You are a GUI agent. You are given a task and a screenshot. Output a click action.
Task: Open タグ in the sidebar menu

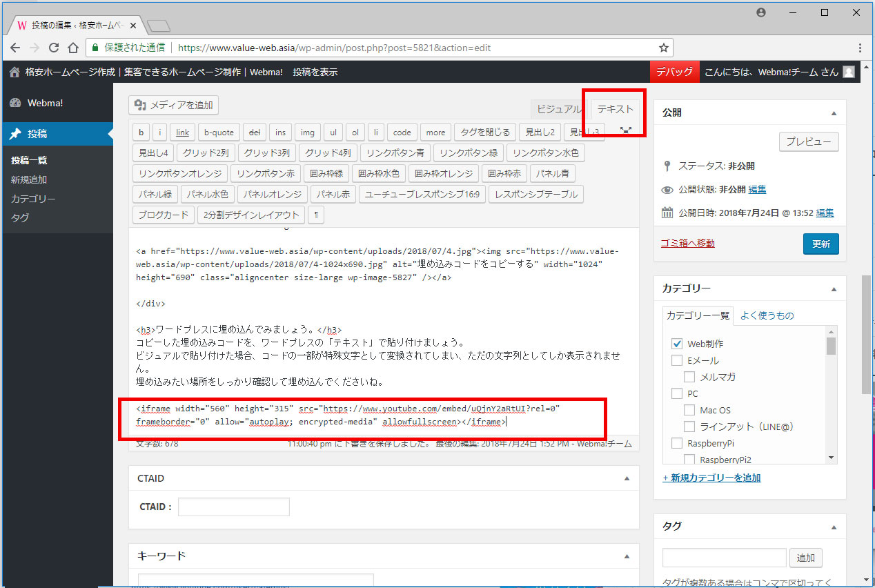click(20, 218)
